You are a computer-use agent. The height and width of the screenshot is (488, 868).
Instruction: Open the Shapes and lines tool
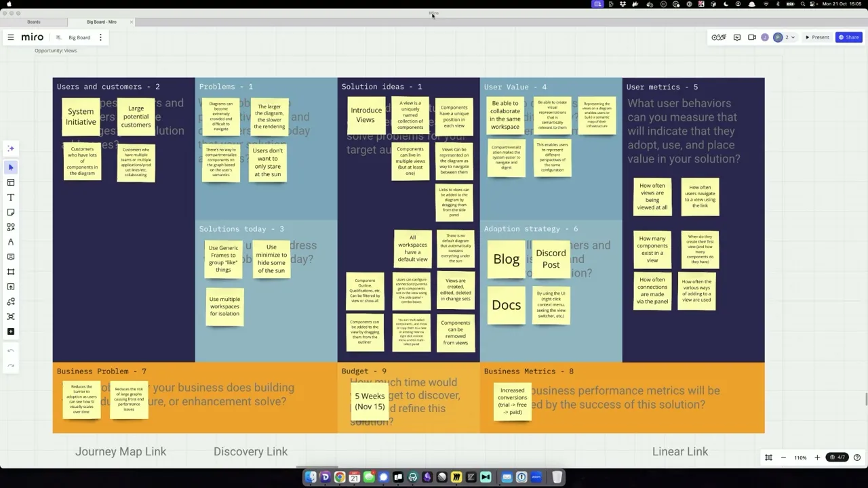tap(11, 227)
